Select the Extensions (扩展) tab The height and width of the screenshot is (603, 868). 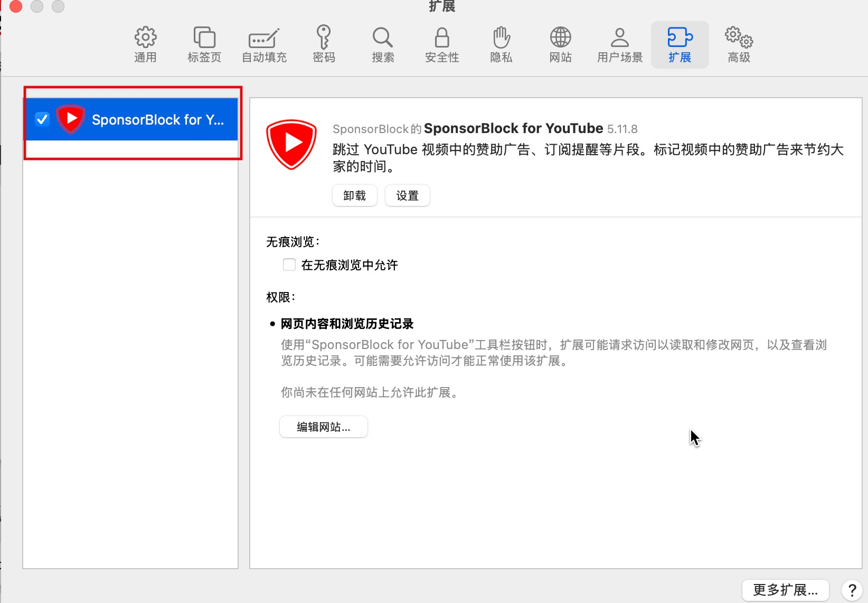pos(680,45)
